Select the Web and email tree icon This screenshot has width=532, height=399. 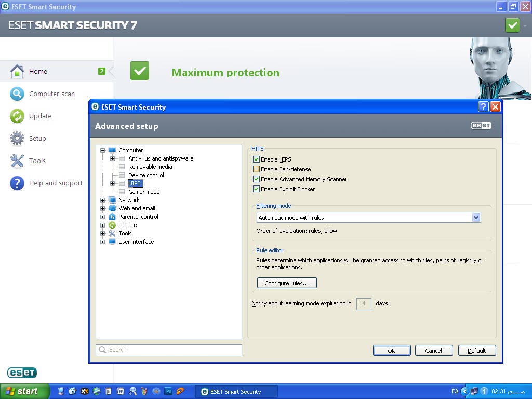click(112, 208)
